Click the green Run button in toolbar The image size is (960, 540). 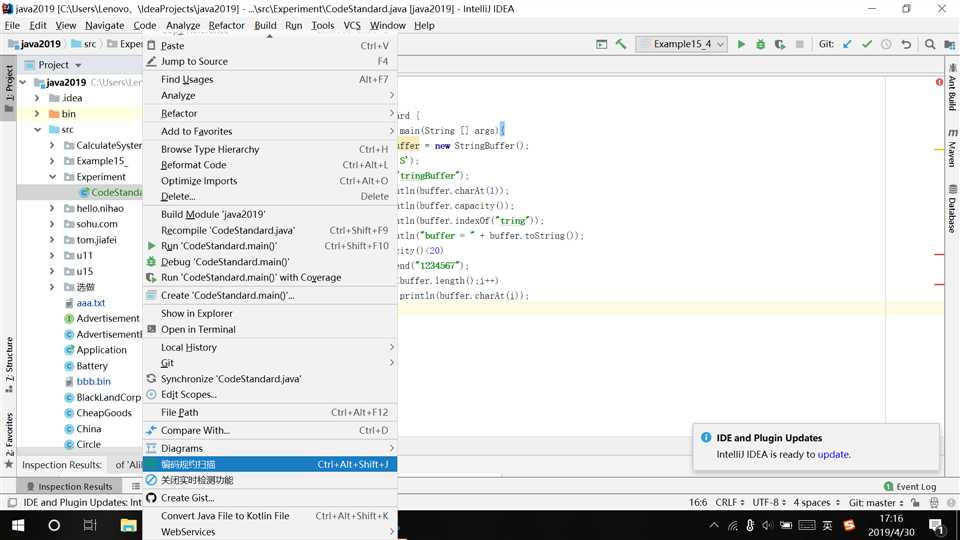click(741, 44)
